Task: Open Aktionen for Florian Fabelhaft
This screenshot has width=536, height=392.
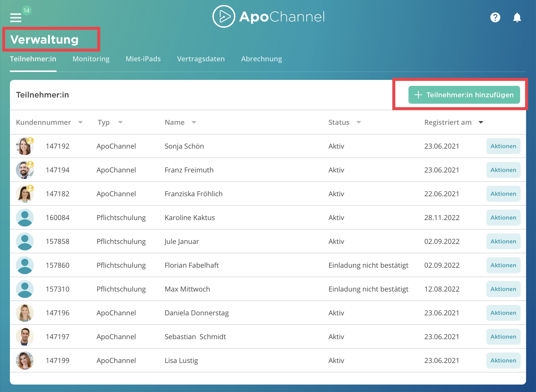Action: (x=503, y=265)
